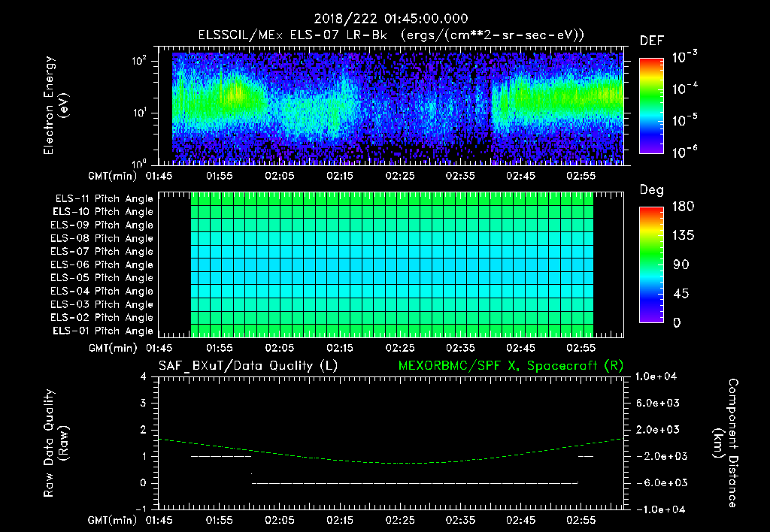Click the DEF color bar label

tap(652, 41)
